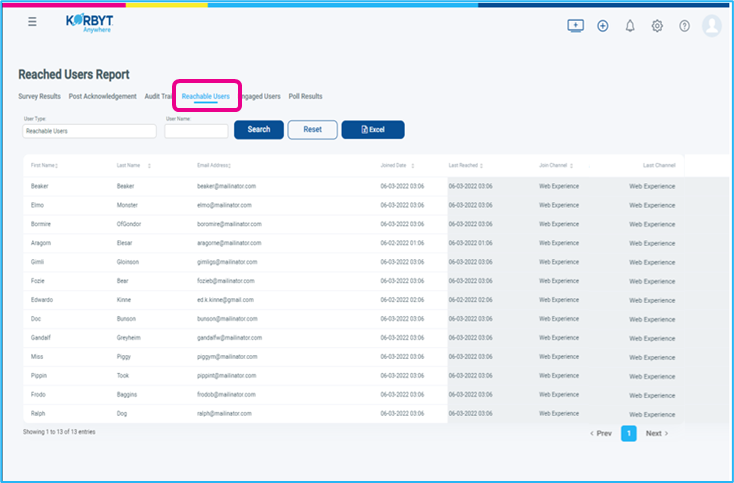Click first name Edwardo cell
The image size is (734, 483).
click(42, 300)
